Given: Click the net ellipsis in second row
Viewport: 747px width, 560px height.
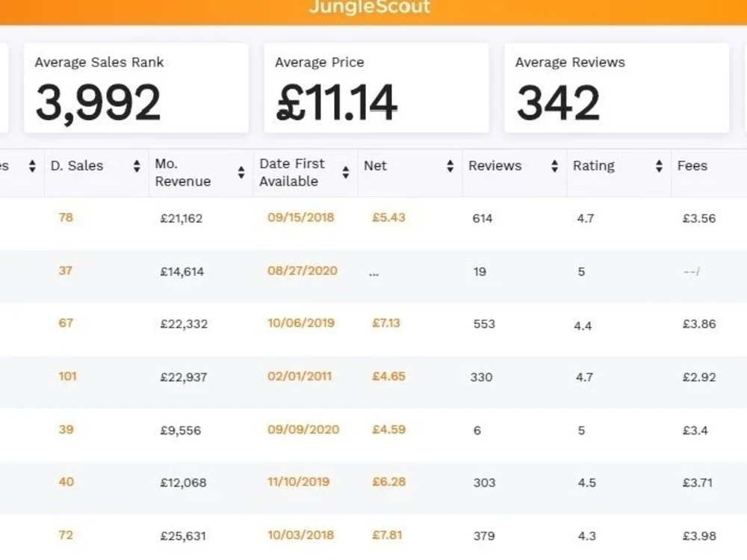Looking at the screenshot, I should tap(373, 273).
